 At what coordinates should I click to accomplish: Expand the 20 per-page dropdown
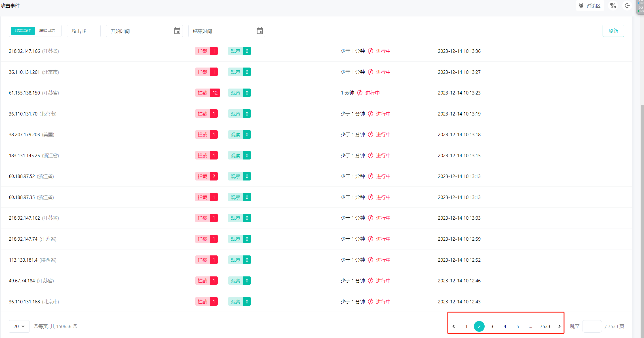coord(19,326)
